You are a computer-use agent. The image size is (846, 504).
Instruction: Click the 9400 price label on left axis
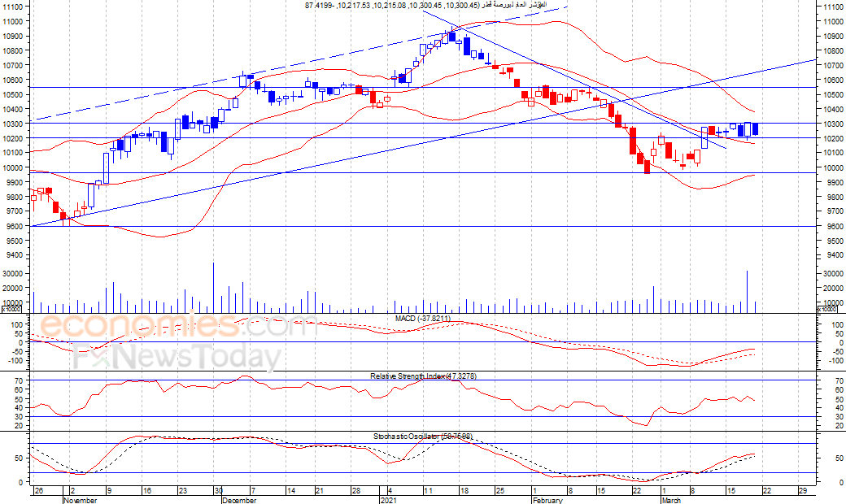point(14,255)
